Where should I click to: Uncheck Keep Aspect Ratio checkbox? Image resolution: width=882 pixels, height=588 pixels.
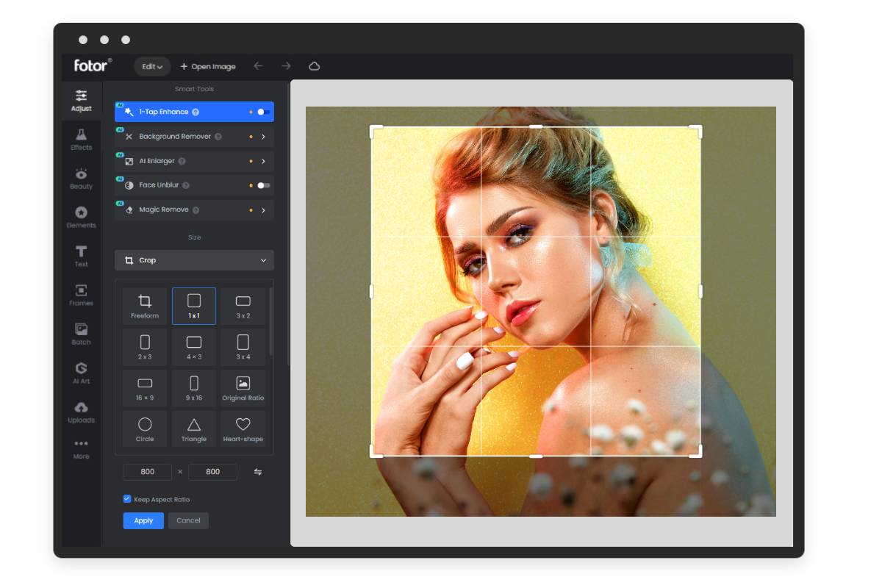(127, 499)
